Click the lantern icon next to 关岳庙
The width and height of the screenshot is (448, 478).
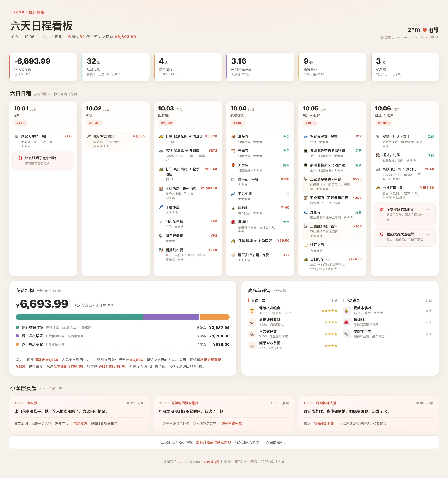(233, 165)
